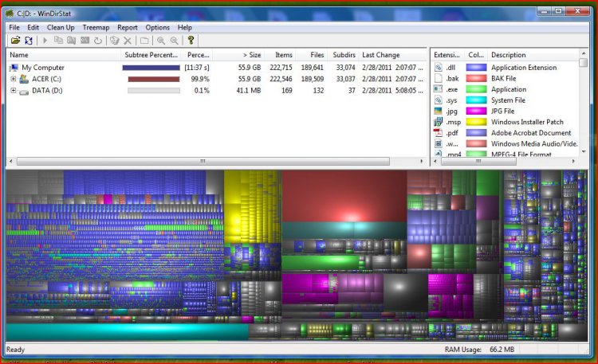Click the .sys file type icon
598x364 pixels.
tap(439, 100)
